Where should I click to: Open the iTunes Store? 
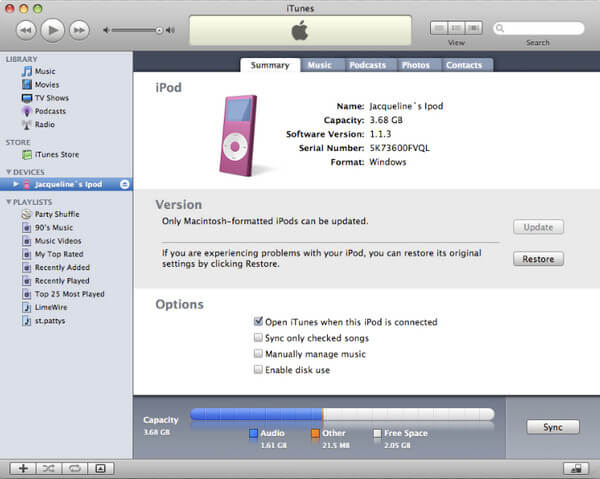[51, 155]
